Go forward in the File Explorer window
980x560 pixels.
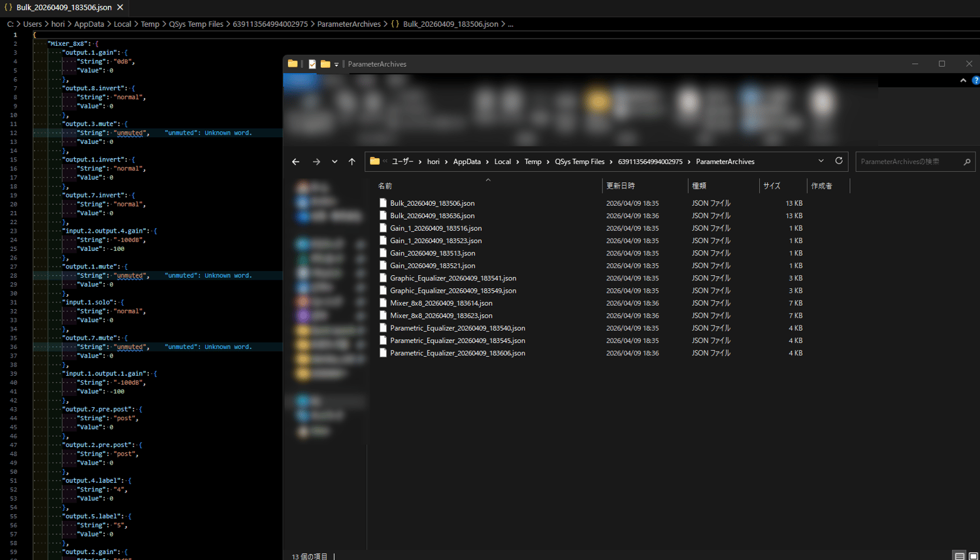pyautogui.click(x=316, y=161)
